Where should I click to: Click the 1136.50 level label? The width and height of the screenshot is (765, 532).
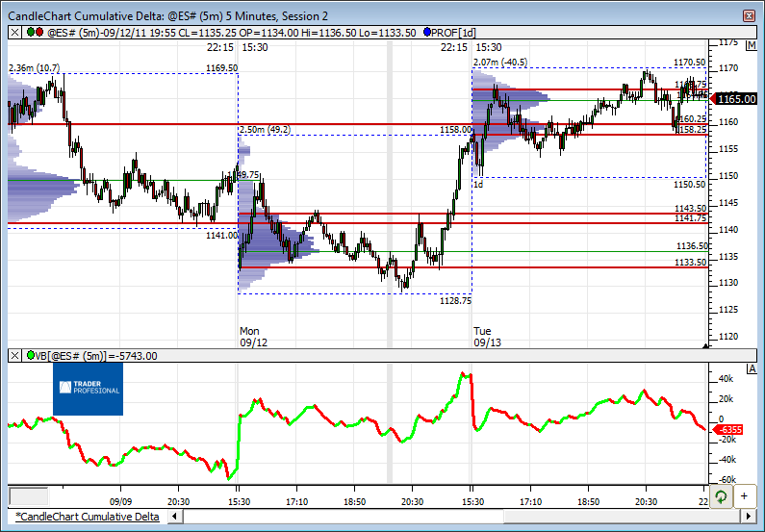coord(692,246)
